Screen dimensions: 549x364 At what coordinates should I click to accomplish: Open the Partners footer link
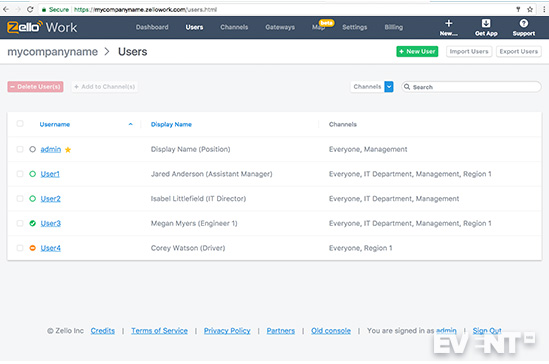click(x=281, y=331)
